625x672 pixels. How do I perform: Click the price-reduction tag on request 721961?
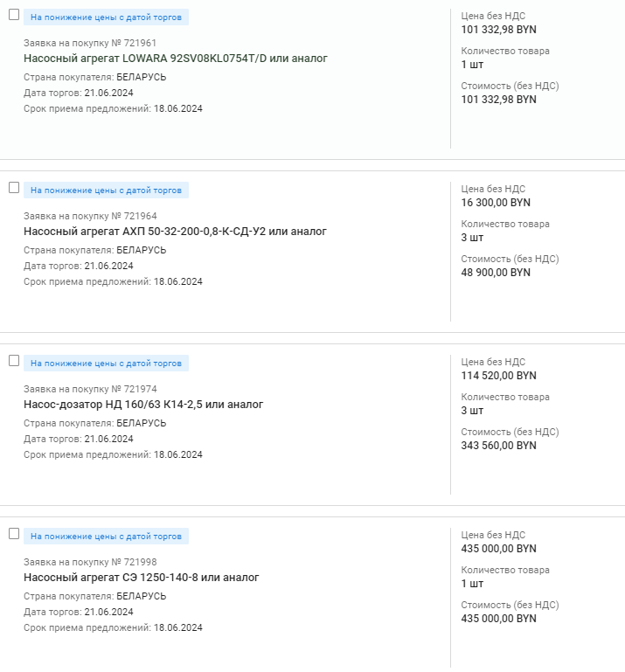106,17
